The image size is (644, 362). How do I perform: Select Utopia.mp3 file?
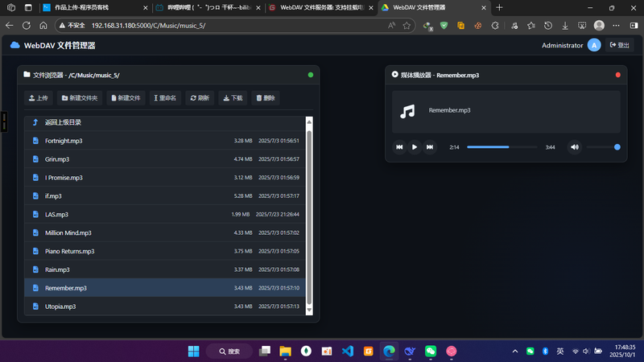[x=165, y=306]
